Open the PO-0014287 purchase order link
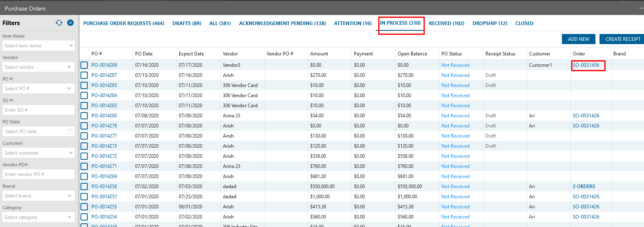 pos(104,75)
